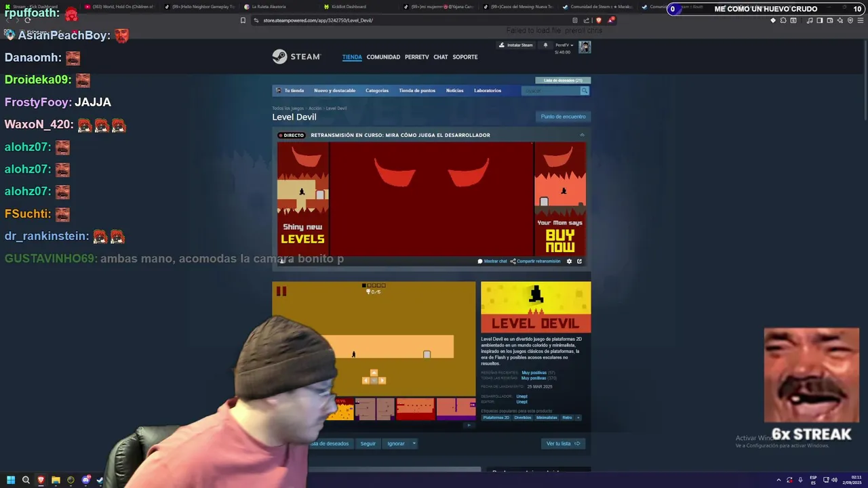Image resolution: width=868 pixels, height=488 pixels.
Task: Select the red level screenshot thumbnail
Action: click(x=415, y=409)
